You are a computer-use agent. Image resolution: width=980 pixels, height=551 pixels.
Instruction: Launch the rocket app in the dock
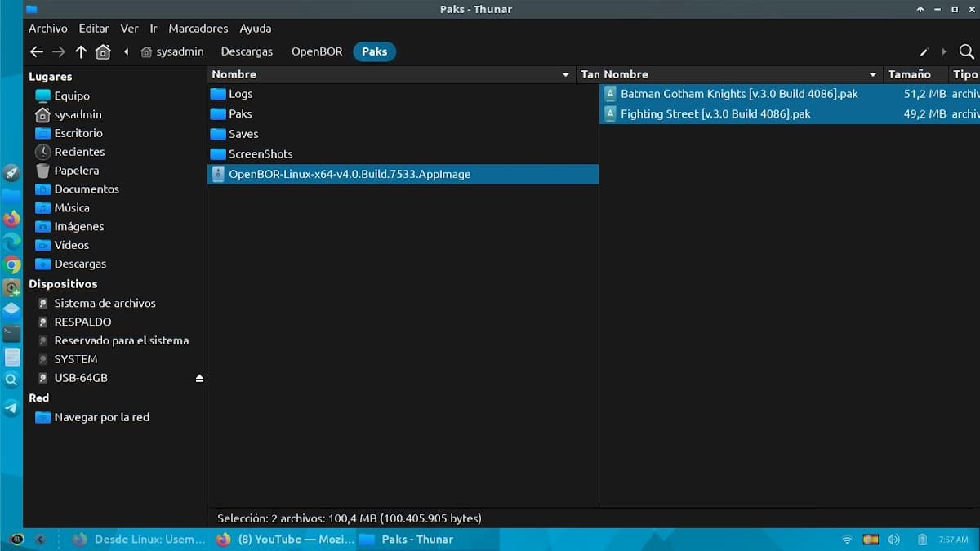(x=11, y=172)
